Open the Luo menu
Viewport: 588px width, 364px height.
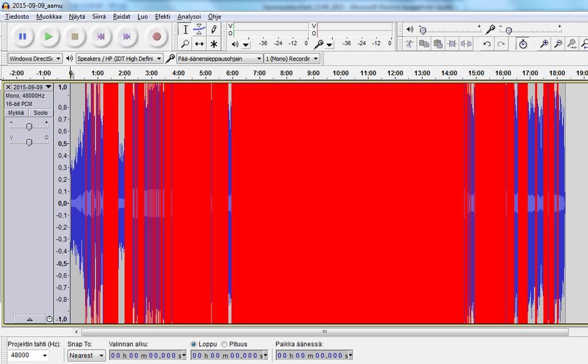142,17
